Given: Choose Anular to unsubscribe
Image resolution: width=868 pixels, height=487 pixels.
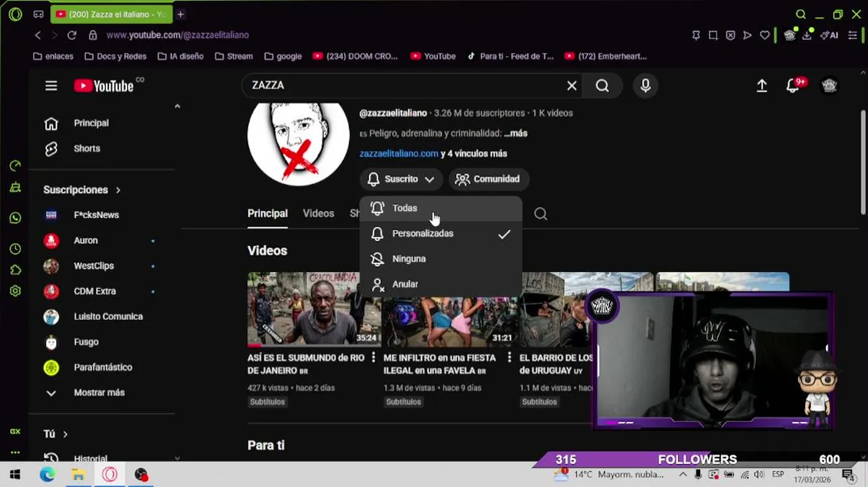Looking at the screenshot, I should (441, 284).
